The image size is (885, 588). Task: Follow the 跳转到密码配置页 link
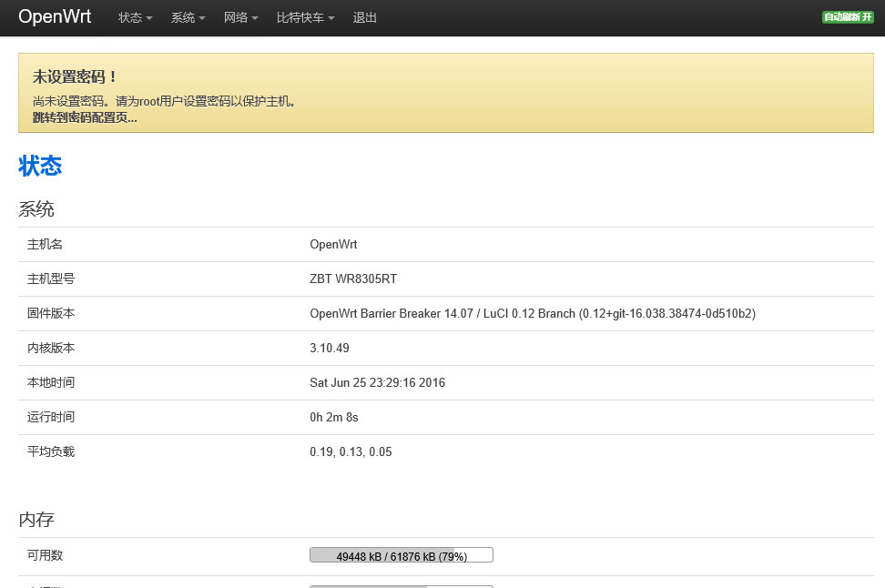point(85,117)
